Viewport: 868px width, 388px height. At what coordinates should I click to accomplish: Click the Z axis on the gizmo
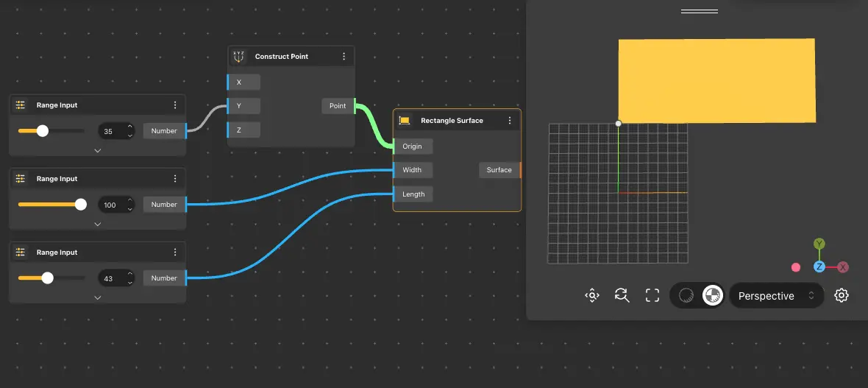coord(819,267)
